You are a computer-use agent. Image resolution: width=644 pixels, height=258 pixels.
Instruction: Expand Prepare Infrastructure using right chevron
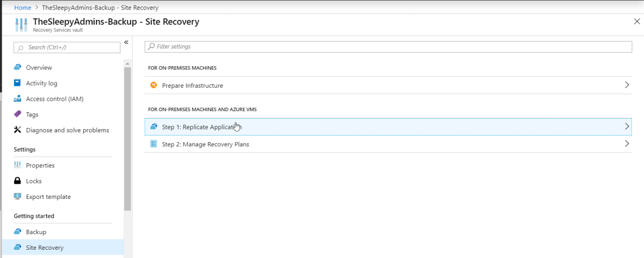626,85
